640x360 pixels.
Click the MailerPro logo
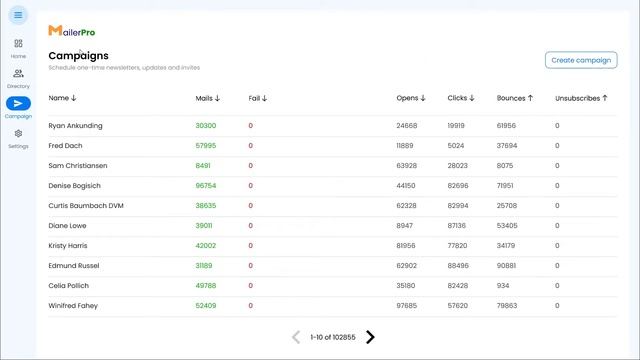(72, 31)
